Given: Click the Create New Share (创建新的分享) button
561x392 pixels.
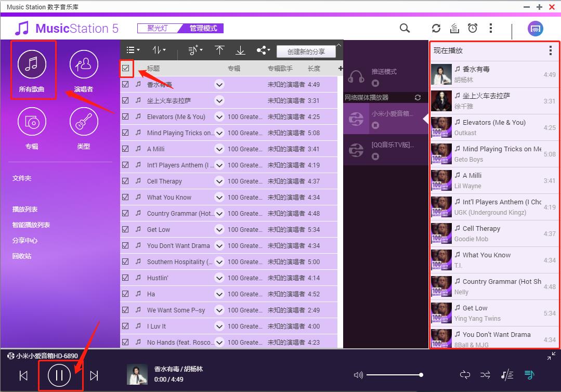Looking at the screenshot, I should [x=306, y=51].
